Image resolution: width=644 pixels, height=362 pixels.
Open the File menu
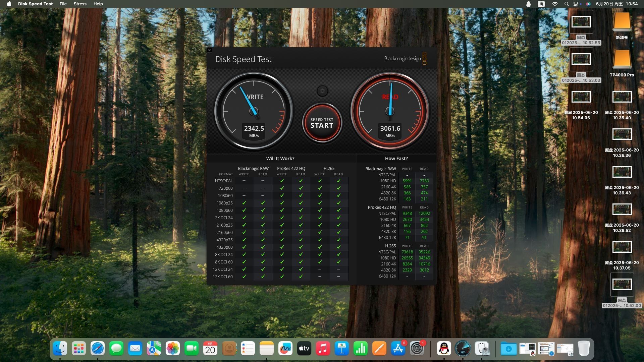pyautogui.click(x=63, y=4)
